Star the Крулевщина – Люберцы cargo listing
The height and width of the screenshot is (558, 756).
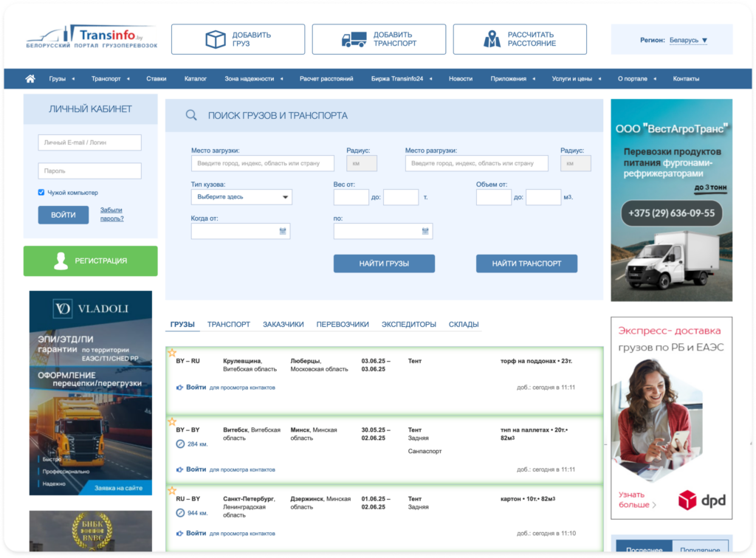click(x=172, y=353)
